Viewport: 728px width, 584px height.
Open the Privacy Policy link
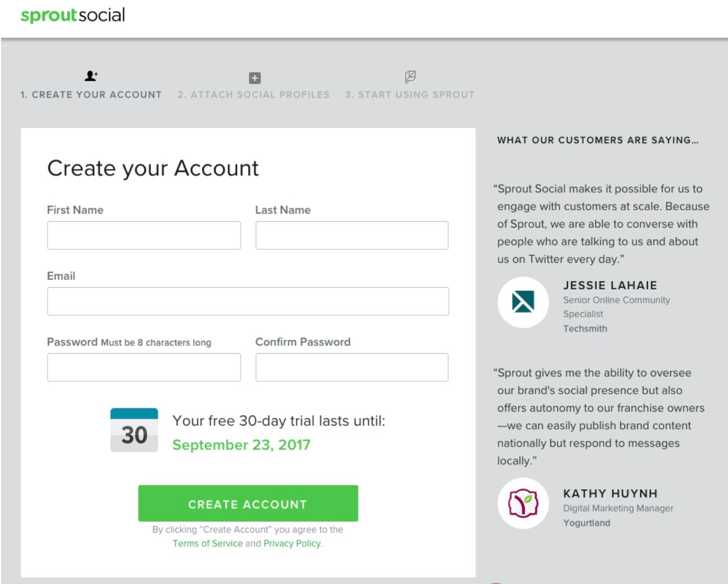pyautogui.click(x=291, y=543)
